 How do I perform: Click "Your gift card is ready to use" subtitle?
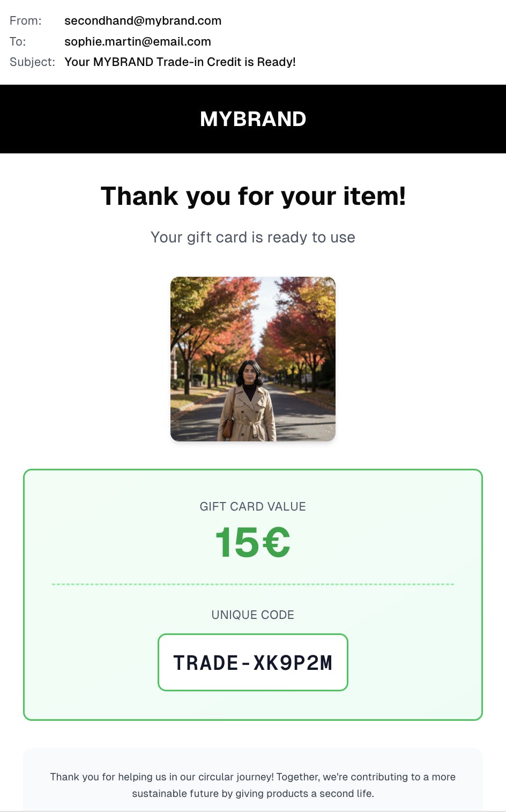point(253,238)
